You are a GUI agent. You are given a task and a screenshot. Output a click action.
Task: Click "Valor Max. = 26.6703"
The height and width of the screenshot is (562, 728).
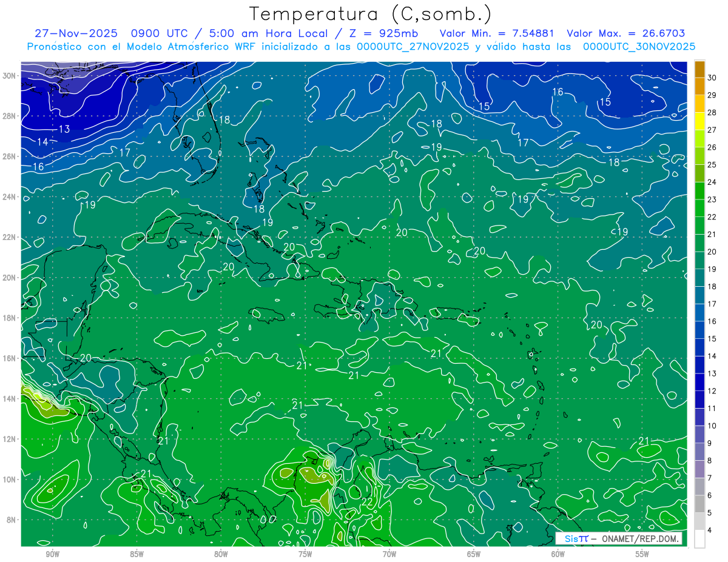pos(625,34)
